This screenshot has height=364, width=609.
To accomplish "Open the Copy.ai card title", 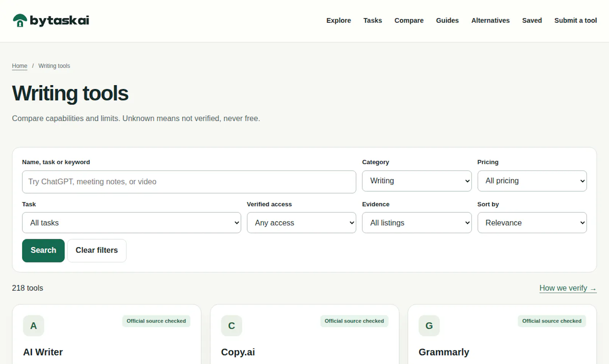I will coord(238,352).
